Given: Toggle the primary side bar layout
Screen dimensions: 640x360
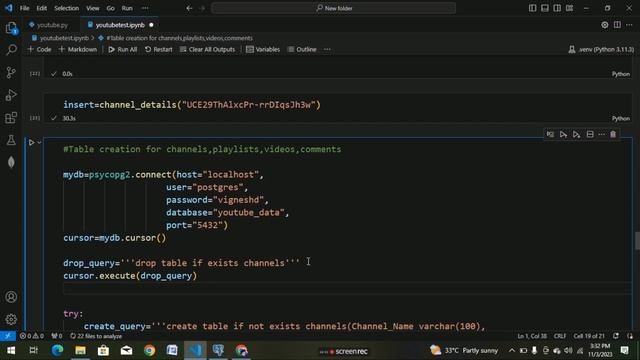Looking at the screenshot, I should (x=532, y=8).
